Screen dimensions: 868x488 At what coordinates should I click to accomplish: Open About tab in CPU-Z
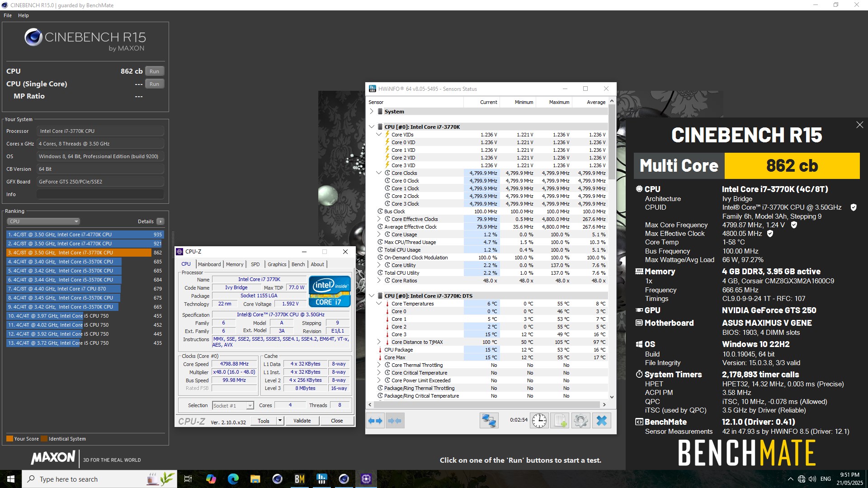click(317, 264)
